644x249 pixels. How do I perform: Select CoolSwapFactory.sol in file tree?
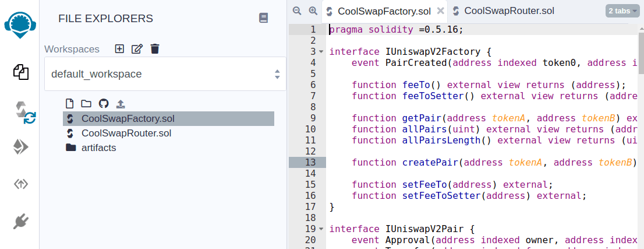(168, 119)
